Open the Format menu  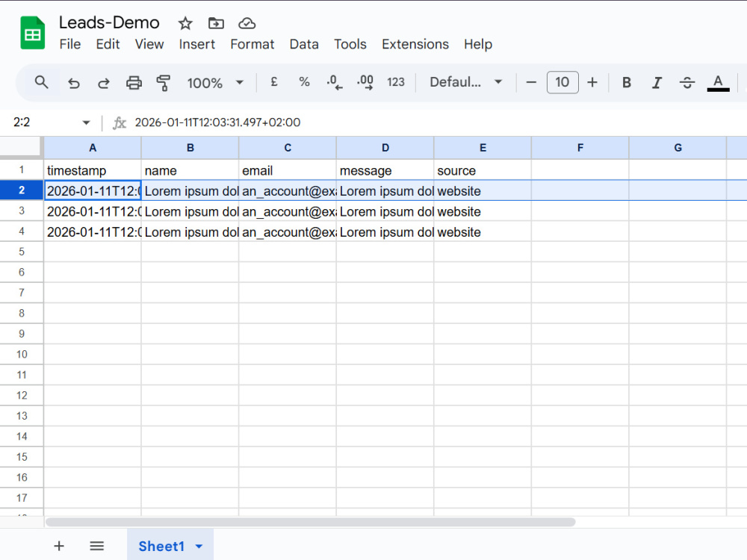pos(252,44)
